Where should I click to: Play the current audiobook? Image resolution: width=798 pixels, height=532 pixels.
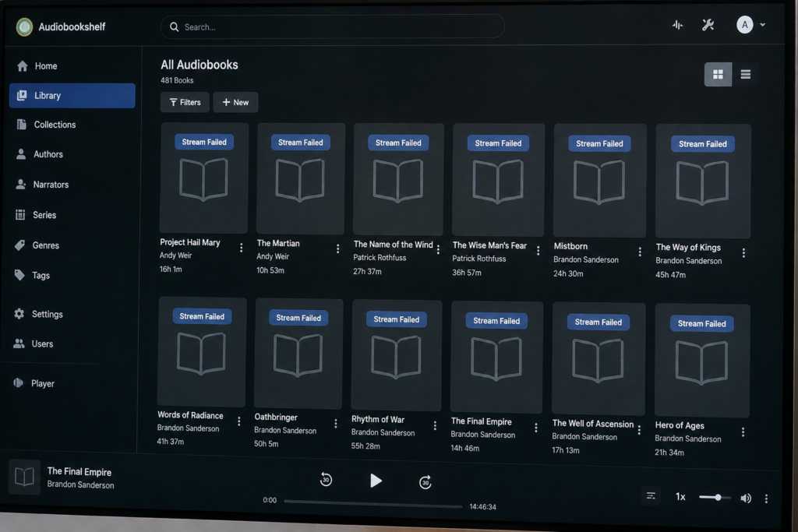pyautogui.click(x=376, y=481)
